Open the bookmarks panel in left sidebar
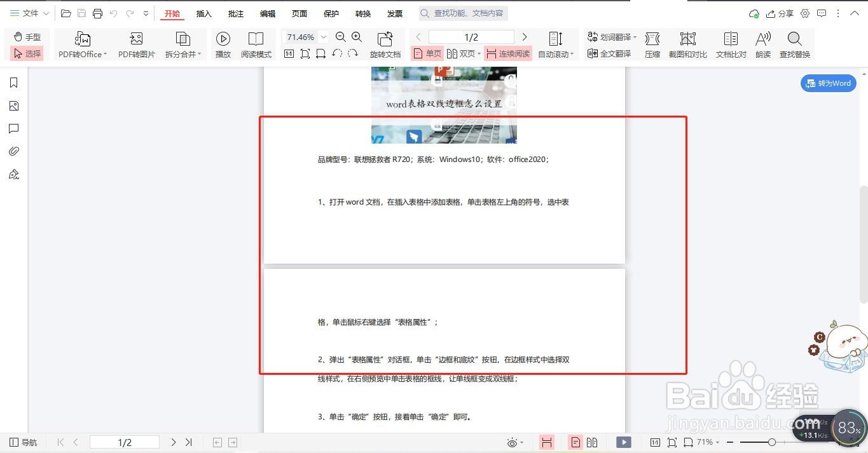This screenshot has width=868, height=453. point(14,82)
